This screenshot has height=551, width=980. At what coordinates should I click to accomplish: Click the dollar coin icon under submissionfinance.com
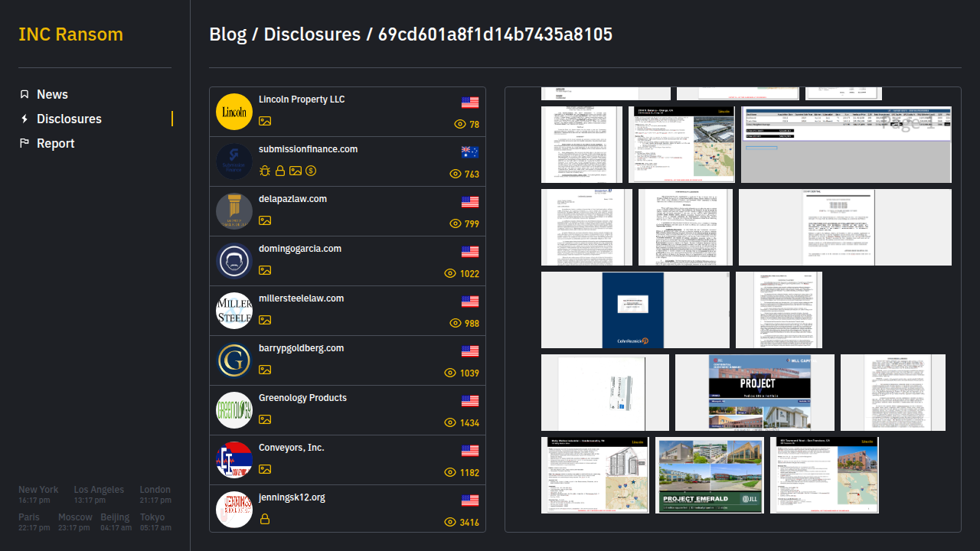click(311, 171)
